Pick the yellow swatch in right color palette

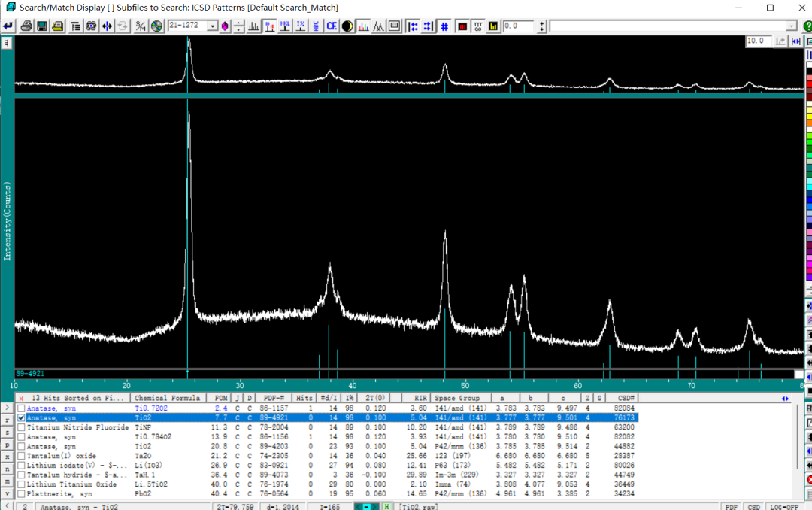[809, 115]
